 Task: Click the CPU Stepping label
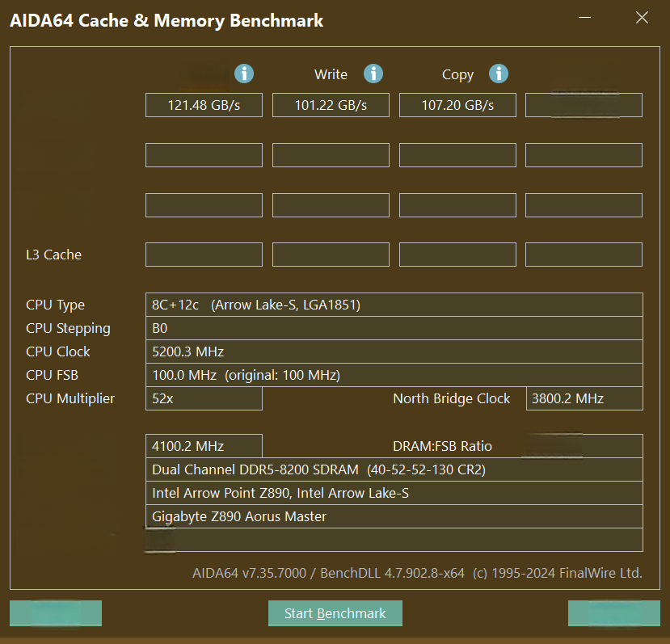(68, 329)
